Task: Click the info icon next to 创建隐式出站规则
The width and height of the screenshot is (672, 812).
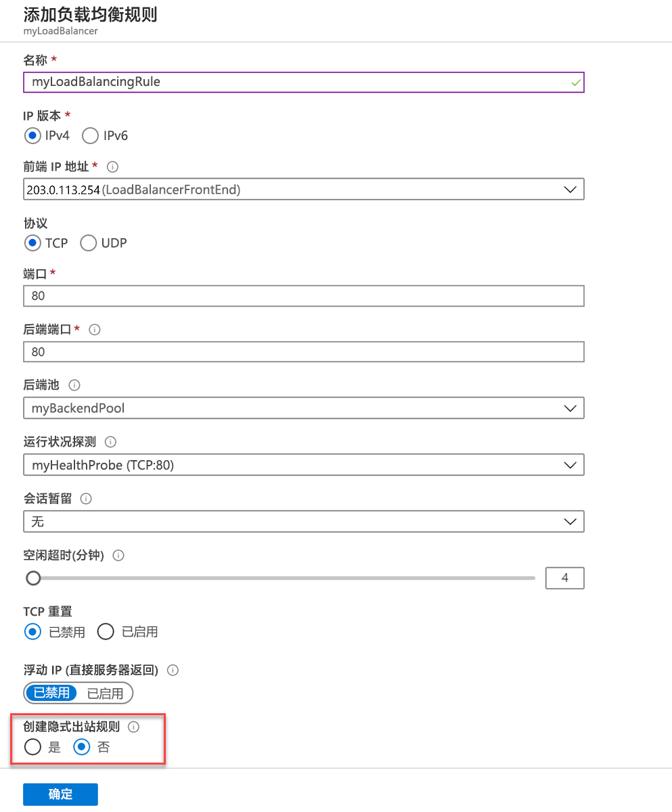Action: [133, 727]
